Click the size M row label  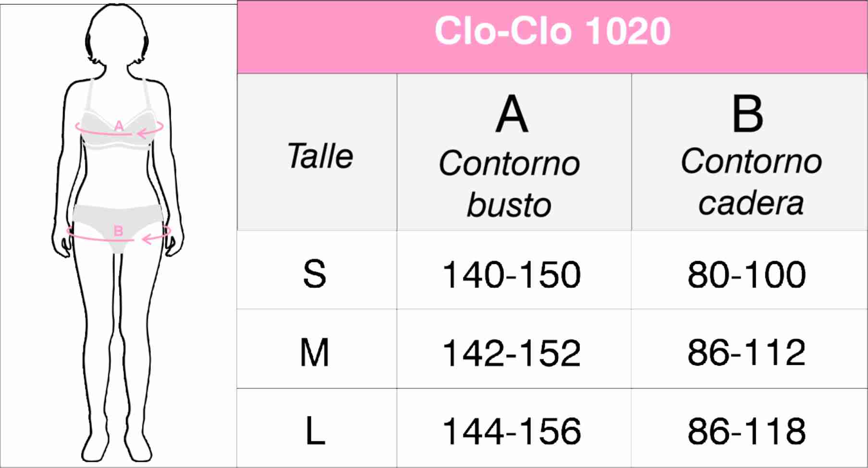click(x=315, y=353)
